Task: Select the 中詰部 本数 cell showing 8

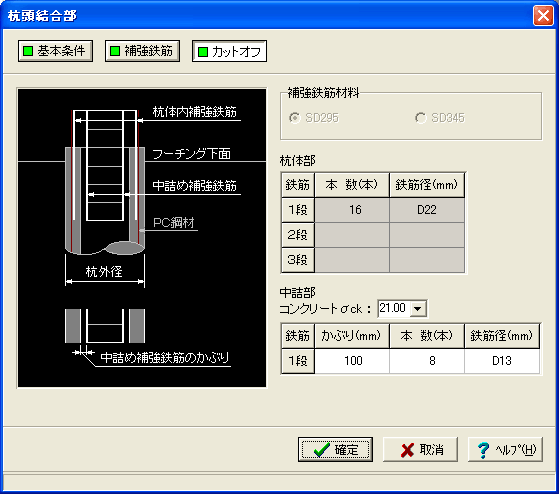Action: click(x=427, y=361)
